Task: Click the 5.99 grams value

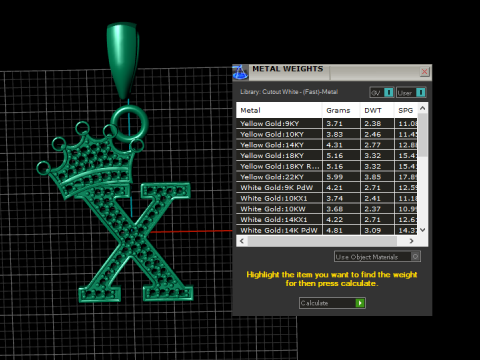Action: (334, 177)
